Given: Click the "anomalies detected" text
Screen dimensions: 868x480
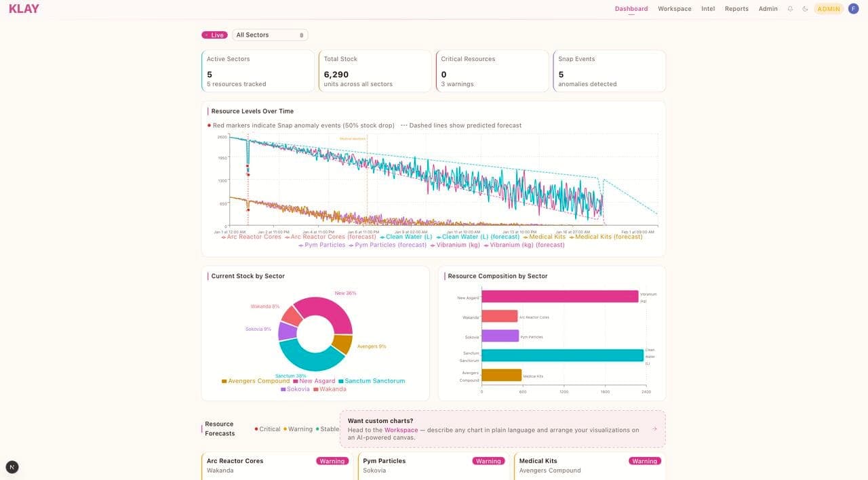Looking at the screenshot, I should pyautogui.click(x=587, y=84).
